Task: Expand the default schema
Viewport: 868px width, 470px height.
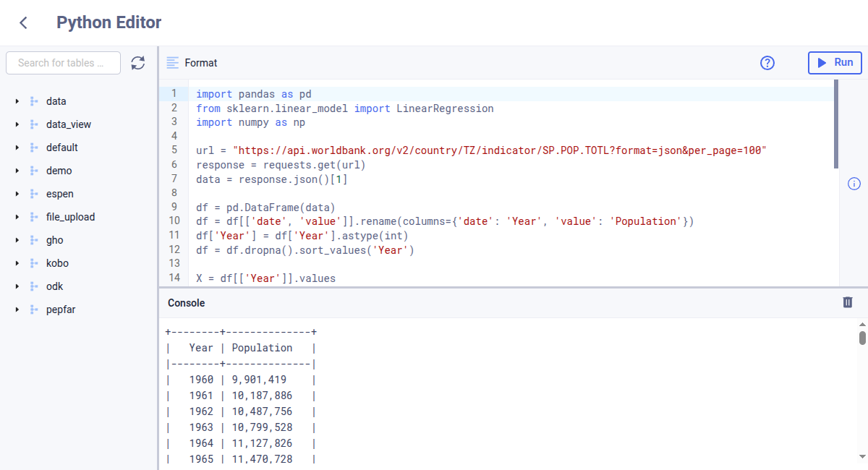Action: tap(17, 147)
